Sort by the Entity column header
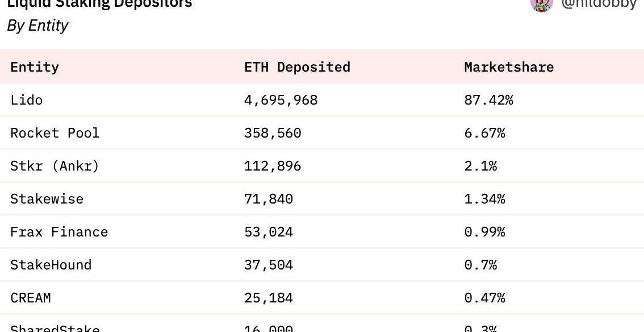 pos(35,67)
